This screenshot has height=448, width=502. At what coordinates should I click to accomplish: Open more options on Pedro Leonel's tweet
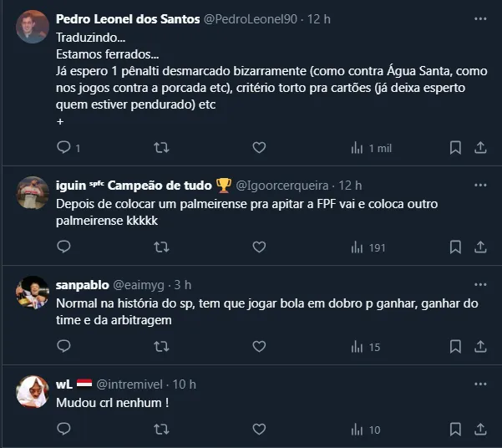(480, 18)
